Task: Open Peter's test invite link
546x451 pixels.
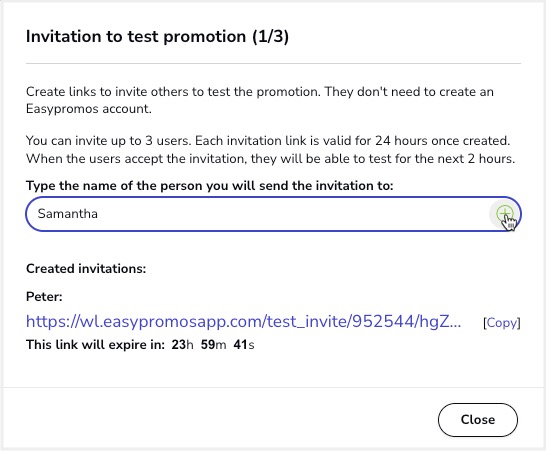Action: tap(243, 321)
